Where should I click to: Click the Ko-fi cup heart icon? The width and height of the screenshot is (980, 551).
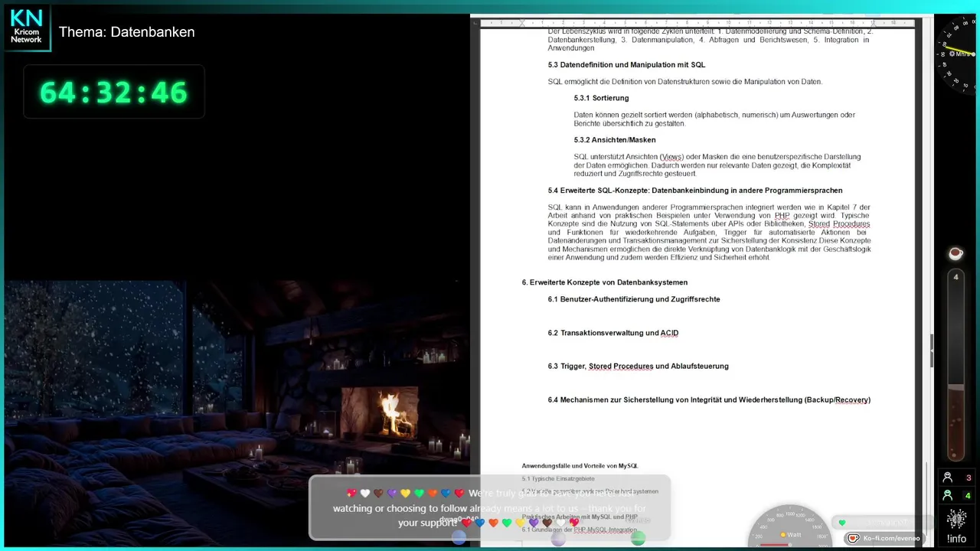854,539
